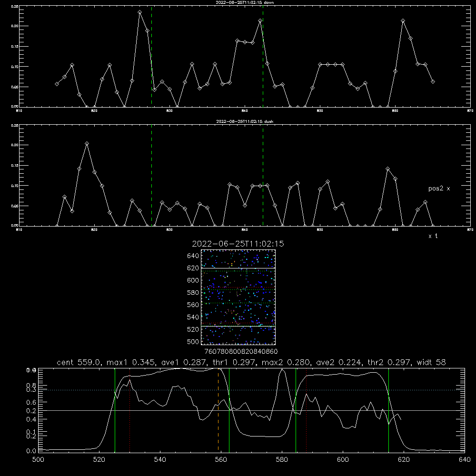Click the '760780800820840860' x-axis labels under image
Viewport: 476px width, 476px height.
click(241, 352)
